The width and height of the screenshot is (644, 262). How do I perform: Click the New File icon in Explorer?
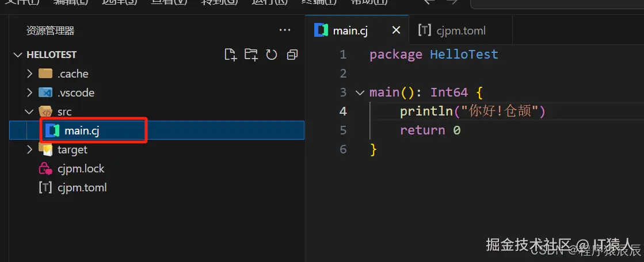tap(230, 55)
